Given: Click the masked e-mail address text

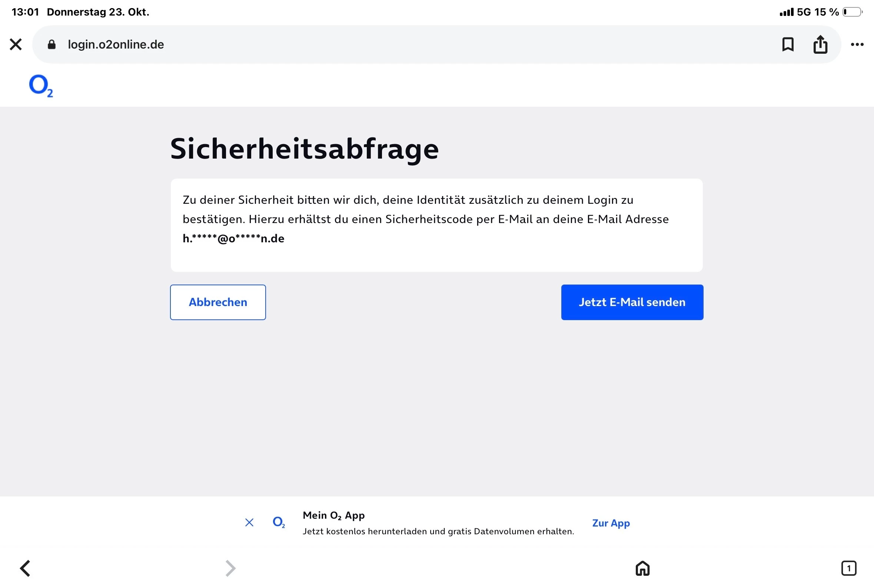Looking at the screenshot, I should click(x=233, y=239).
